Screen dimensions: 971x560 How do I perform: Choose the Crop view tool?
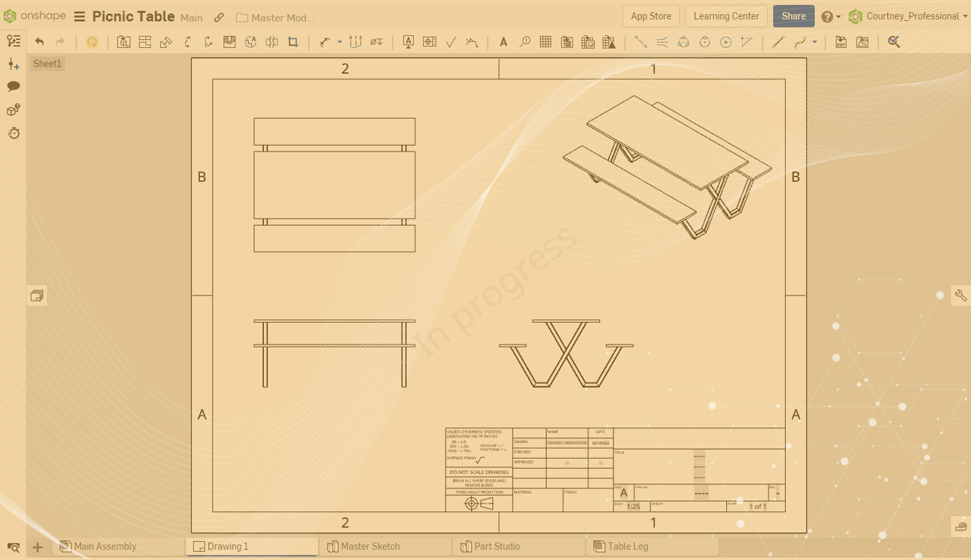click(x=293, y=42)
